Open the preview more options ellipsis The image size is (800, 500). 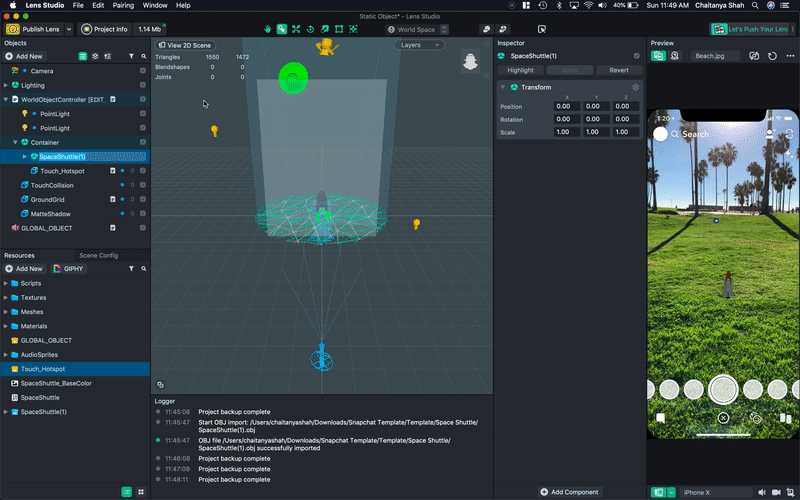[x=790, y=56]
